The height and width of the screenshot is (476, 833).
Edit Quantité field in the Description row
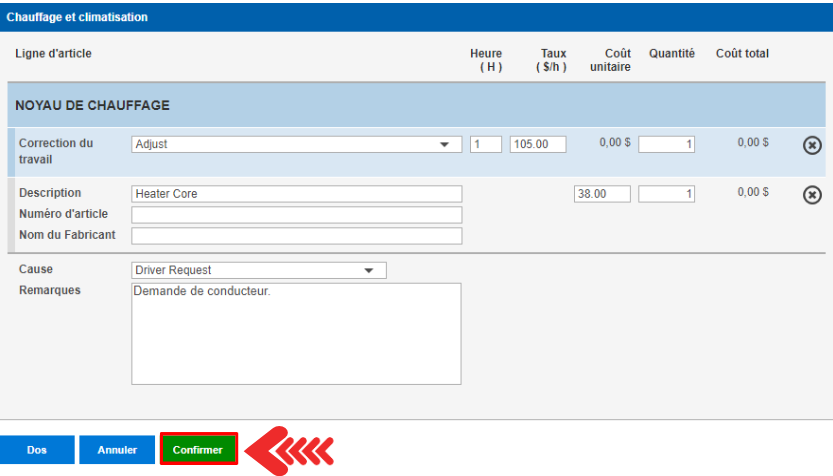(x=666, y=194)
